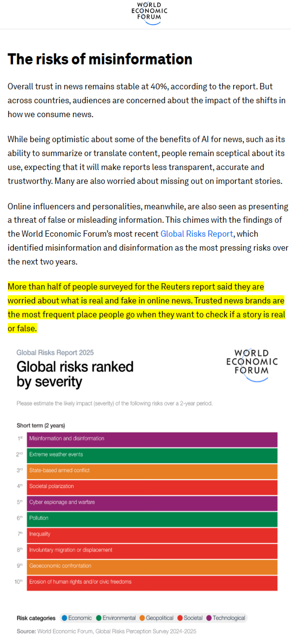Click the Erosion of human rights bar

pos(152,582)
